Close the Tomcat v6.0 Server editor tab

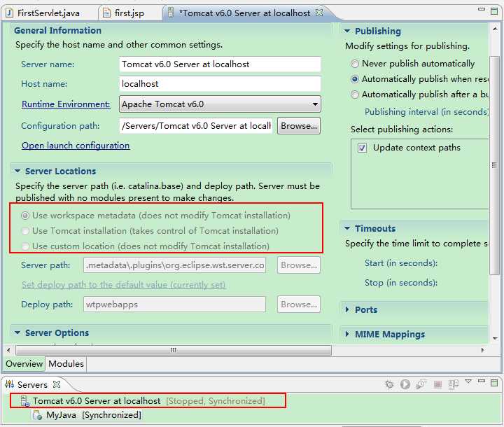[x=319, y=13]
